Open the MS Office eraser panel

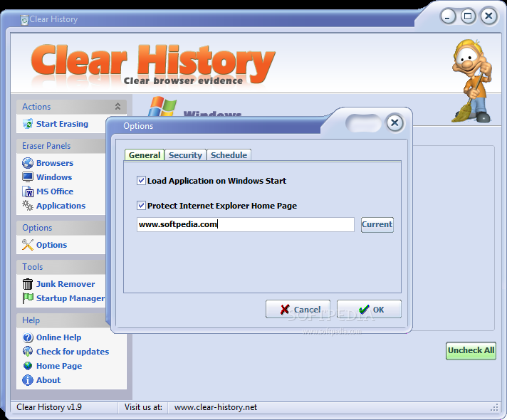(x=55, y=191)
